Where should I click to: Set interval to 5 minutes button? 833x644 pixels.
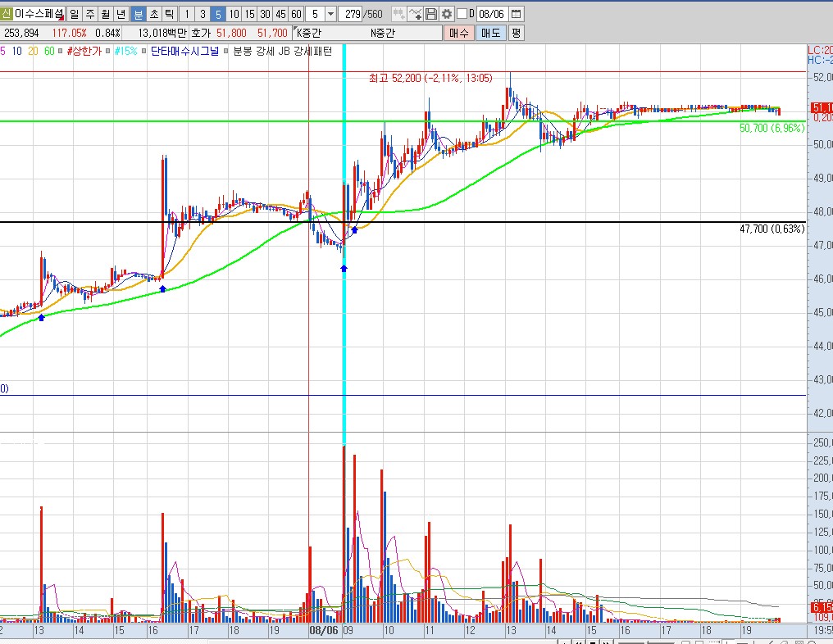pyautogui.click(x=218, y=14)
